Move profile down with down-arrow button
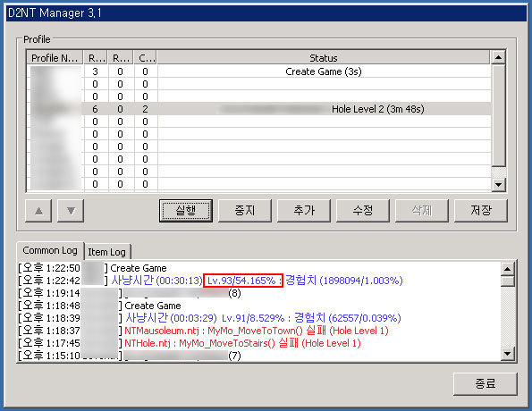 click(71, 211)
